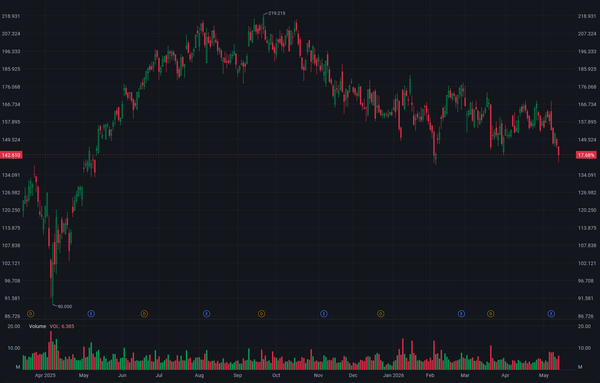The height and width of the screenshot is (383, 600).
Task: Click the Jul date label
Action: 159,375
